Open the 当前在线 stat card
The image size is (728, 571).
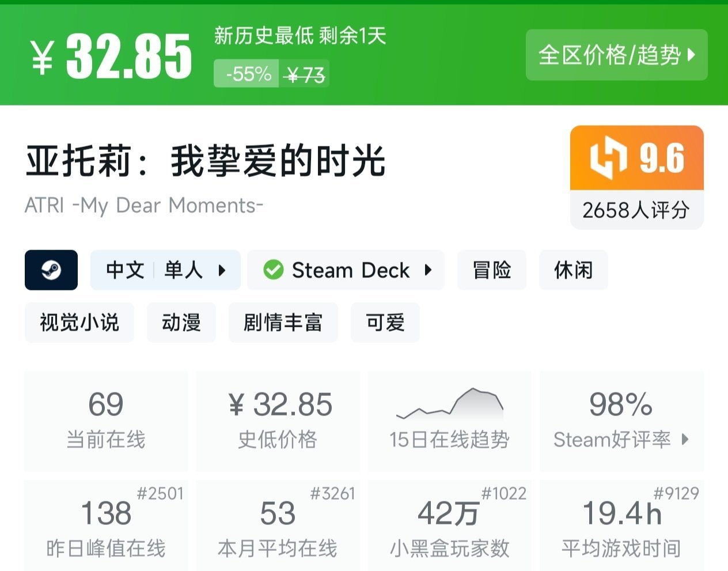click(106, 421)
